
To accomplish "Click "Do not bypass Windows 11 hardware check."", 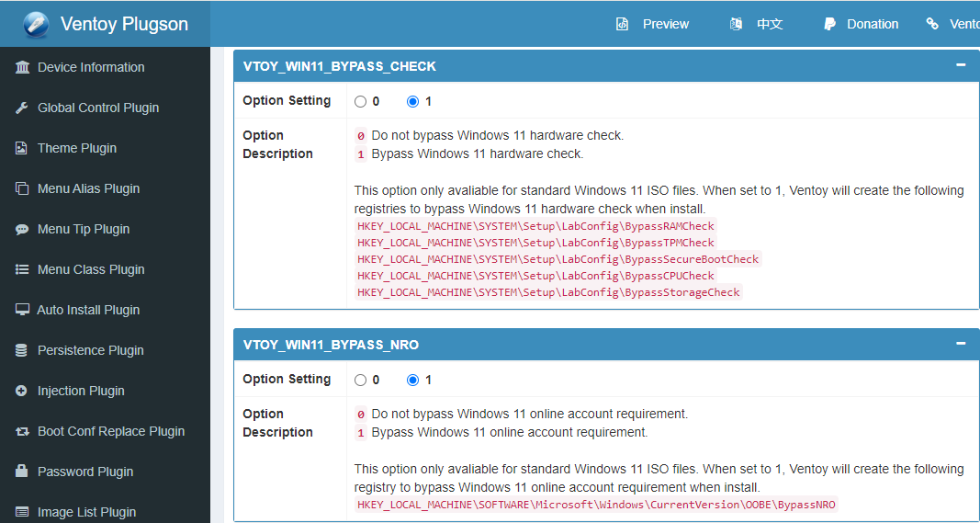I will click(498, 135).
